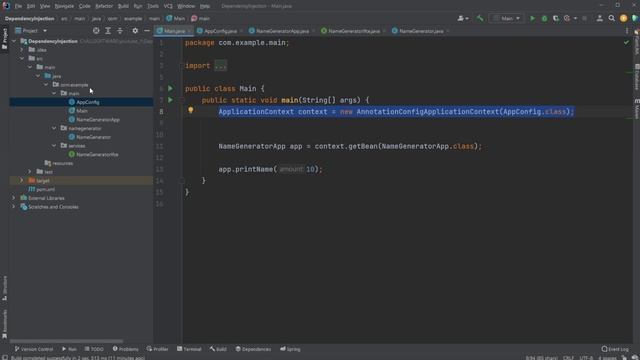
Task: Expand the target folder
Action: 22,180
